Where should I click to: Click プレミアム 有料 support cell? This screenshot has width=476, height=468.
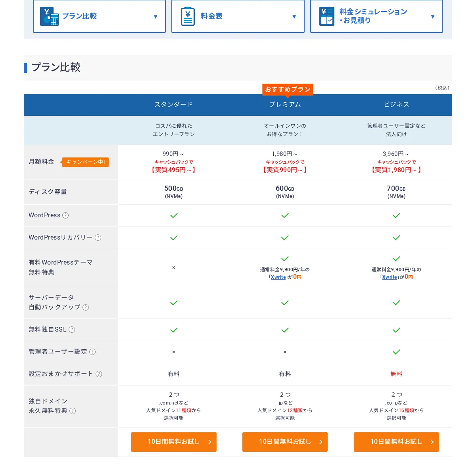coord(285,374)
